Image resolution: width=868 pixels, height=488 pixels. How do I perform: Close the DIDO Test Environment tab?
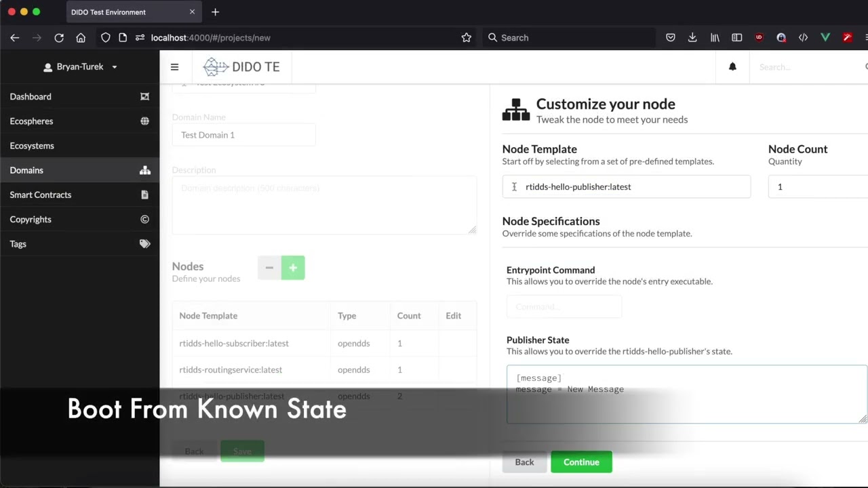pos(192,12)
